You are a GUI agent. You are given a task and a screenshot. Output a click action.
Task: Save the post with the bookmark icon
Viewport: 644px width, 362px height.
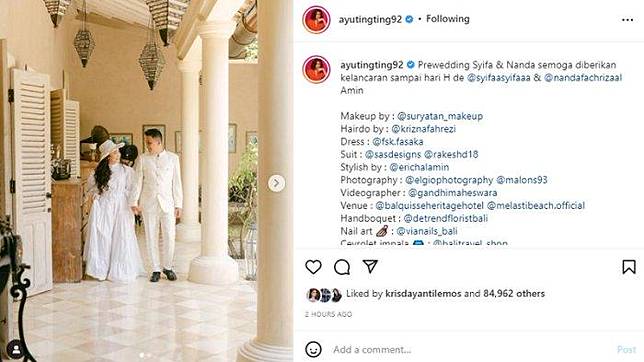click(x=629, y=267)
